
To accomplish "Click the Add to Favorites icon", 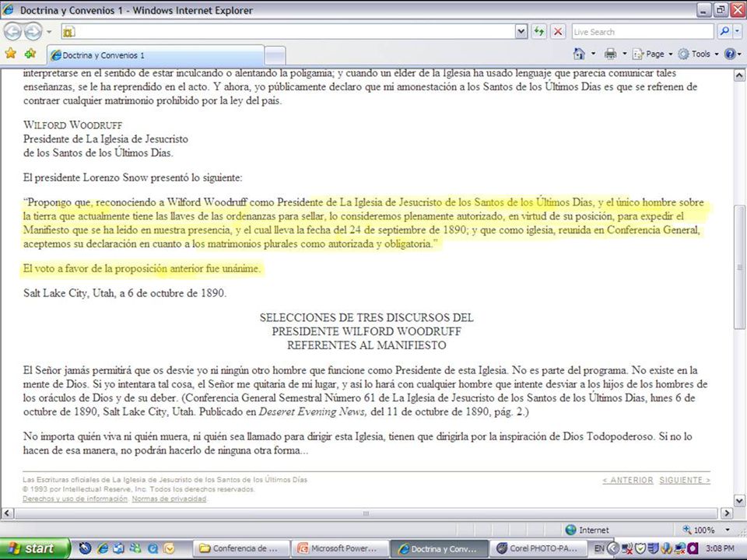I will tap(30, 54).
